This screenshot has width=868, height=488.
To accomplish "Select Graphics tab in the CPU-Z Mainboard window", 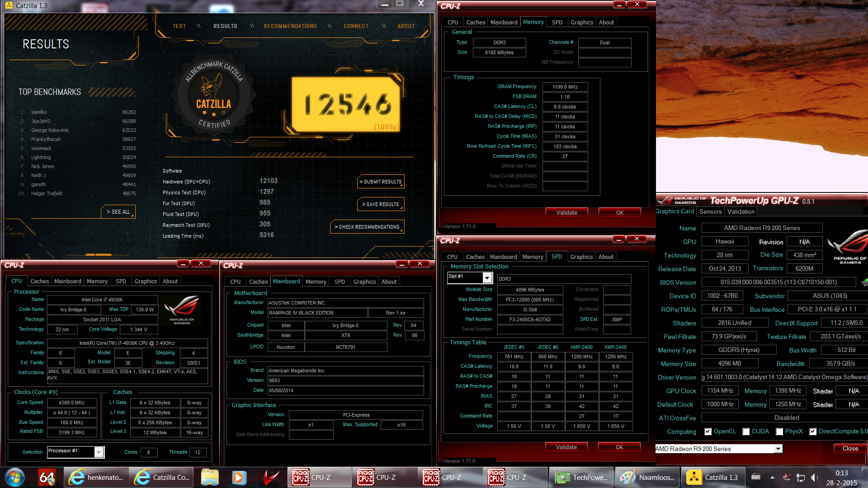I will coord(364,282).
